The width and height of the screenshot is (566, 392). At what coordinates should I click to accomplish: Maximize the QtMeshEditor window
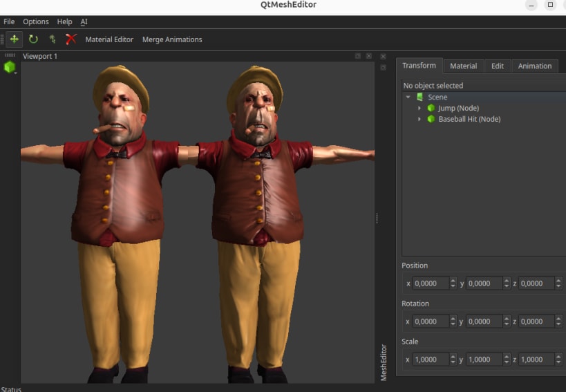coord(551,5)
